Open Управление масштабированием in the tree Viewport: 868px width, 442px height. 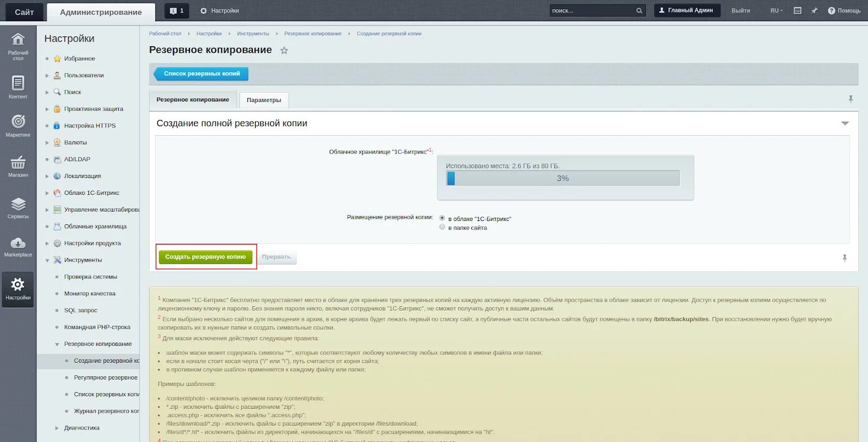tap(101, 210)
